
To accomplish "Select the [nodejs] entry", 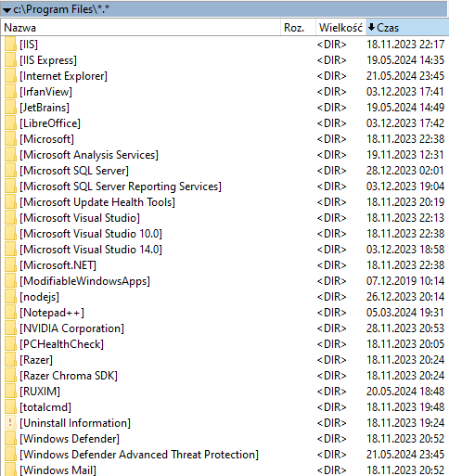I will (x=39, y=297).
